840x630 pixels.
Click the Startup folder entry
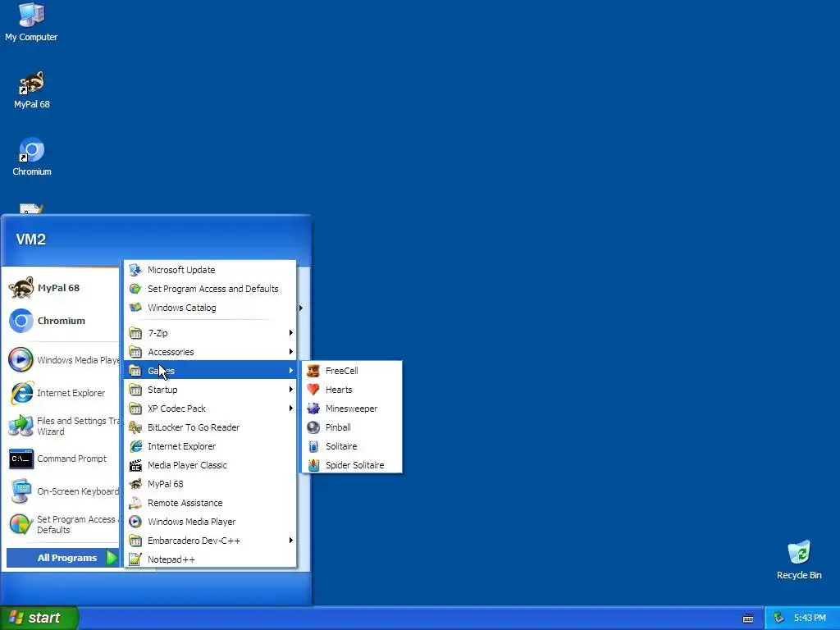[x=210, y=390]
